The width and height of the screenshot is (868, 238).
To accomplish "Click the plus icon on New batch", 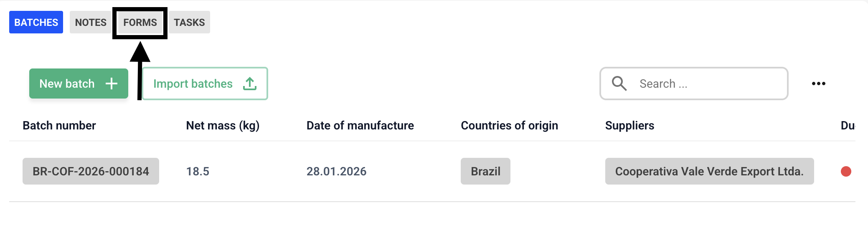I will point(112,84).
